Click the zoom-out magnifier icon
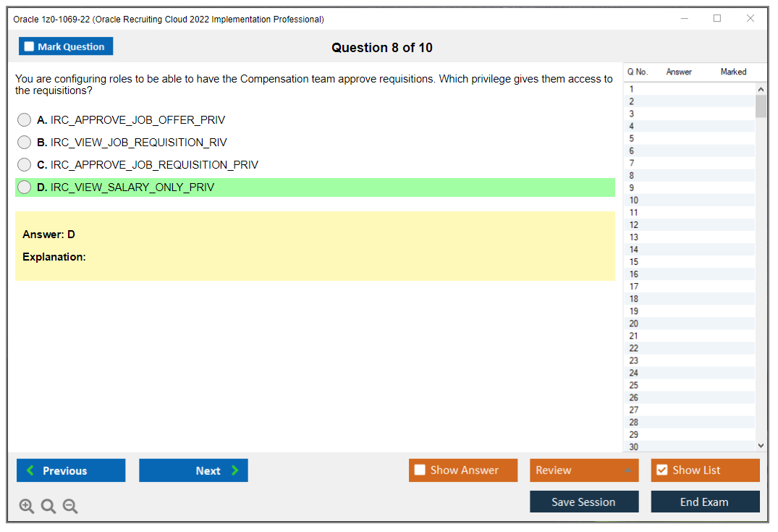 point(69,506)
